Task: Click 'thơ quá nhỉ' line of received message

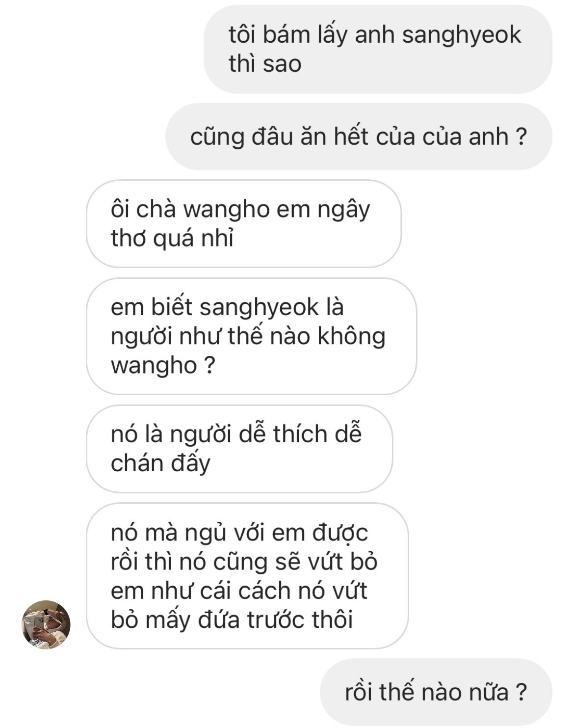Action: (172, 239)
